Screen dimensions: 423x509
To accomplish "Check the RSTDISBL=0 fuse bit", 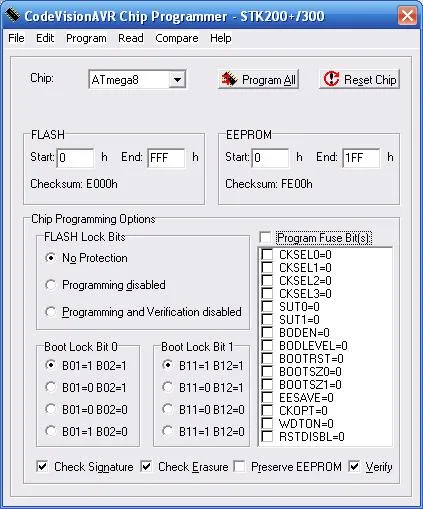I will [x=267, y=436].
